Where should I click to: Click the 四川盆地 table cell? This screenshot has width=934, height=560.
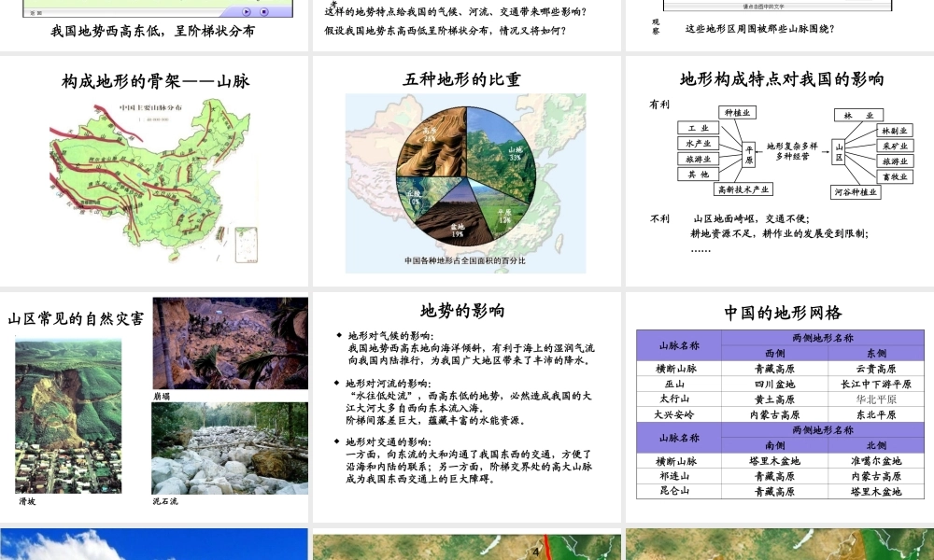[x=774, y=384]
